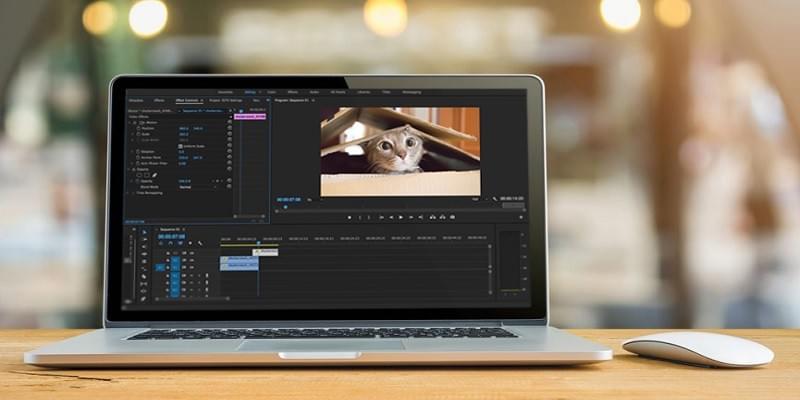Image resolution: width=800 pixels, height=400 pixels.
Task: Click the blue timeline playhead marker
Action: [258, 243]
